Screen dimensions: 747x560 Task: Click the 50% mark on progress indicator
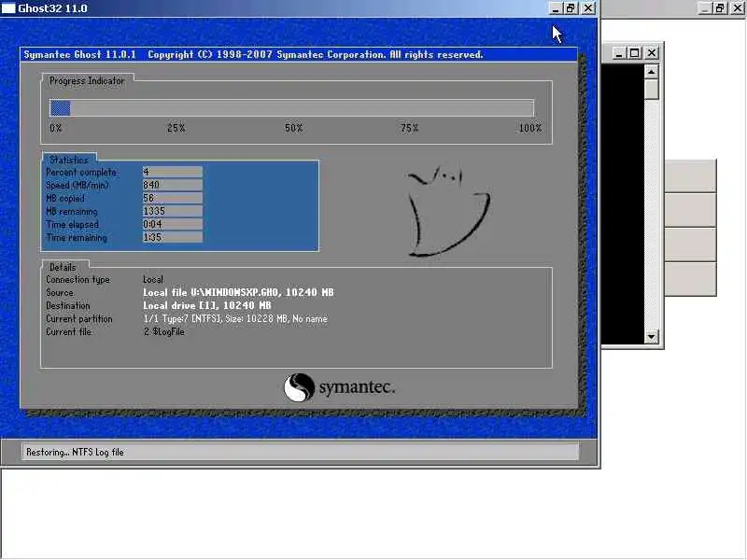click(x=293, y=128)
